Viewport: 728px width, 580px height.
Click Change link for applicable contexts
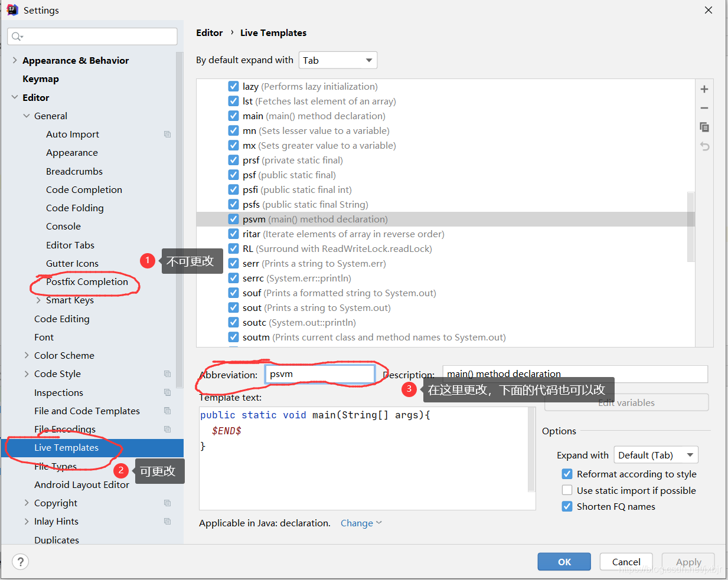click(x=361, y=523)
